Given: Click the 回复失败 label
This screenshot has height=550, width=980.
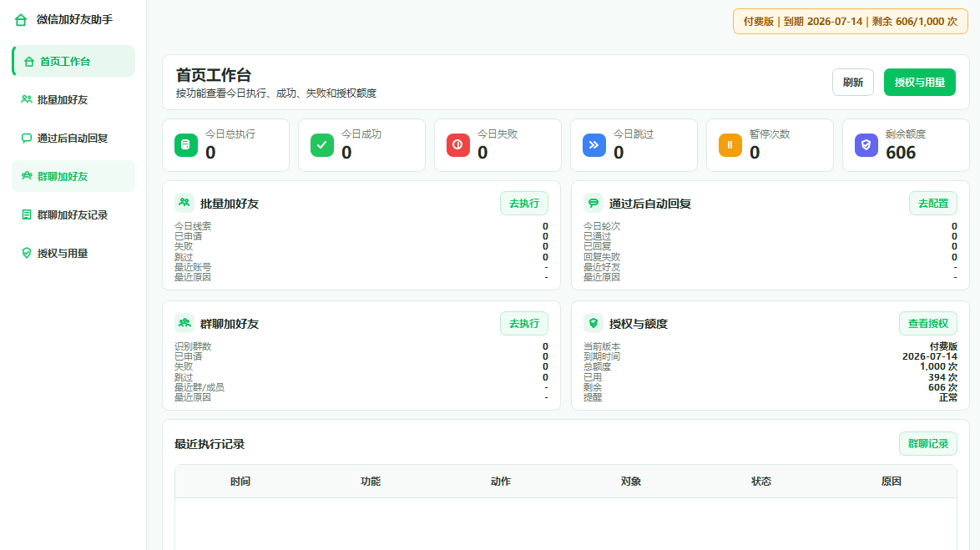Looking at the screenshot, I should click(x=602, y=257).
